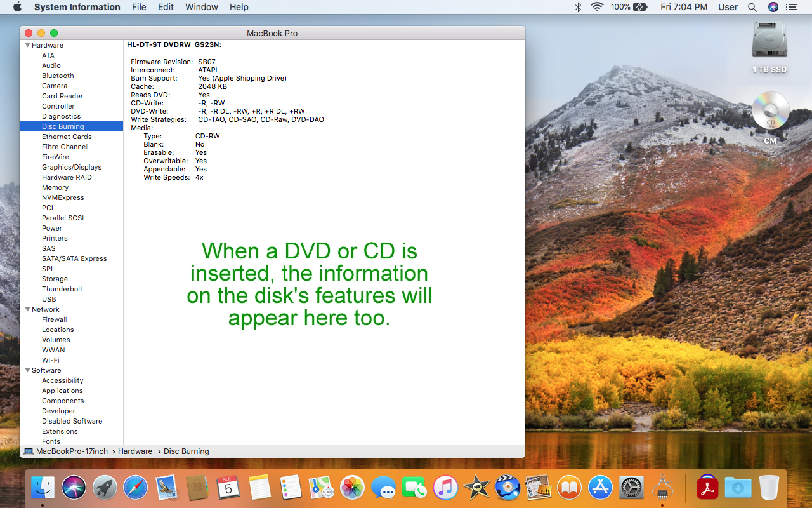Select Card Reader in the sidebar

tap(62, 96)
